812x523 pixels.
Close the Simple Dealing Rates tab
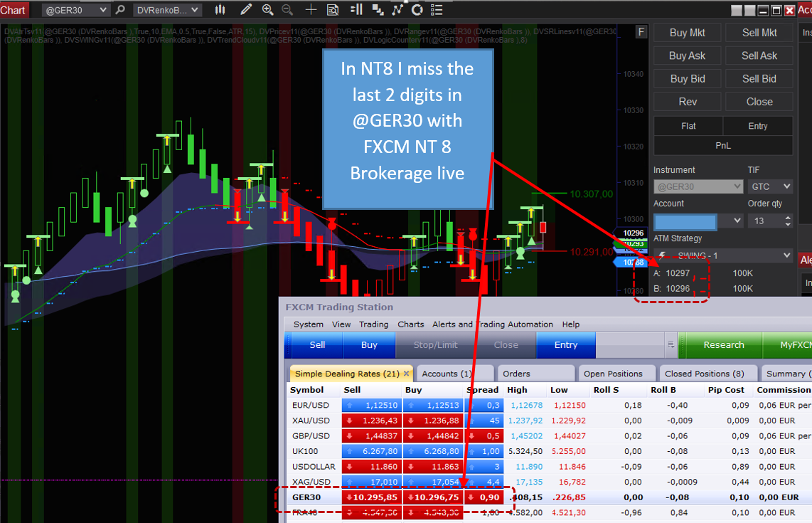pos(406,373)
